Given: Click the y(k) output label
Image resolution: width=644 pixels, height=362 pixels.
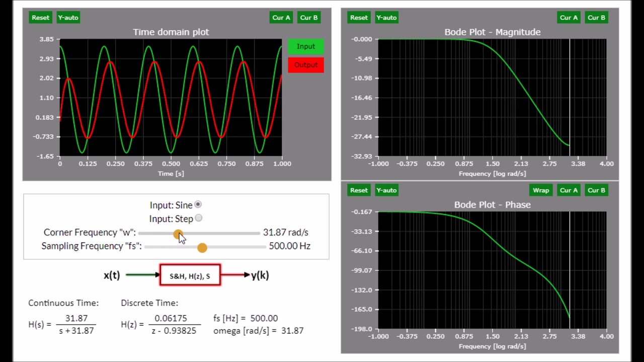Looking at the screenshot, I should 260,275.
